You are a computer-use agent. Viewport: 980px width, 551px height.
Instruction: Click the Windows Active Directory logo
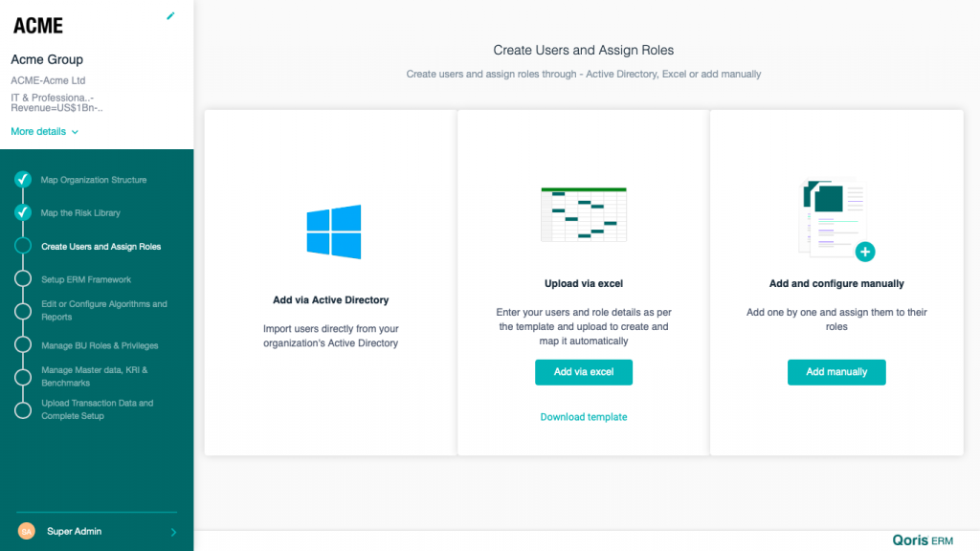tap(334, 231)
